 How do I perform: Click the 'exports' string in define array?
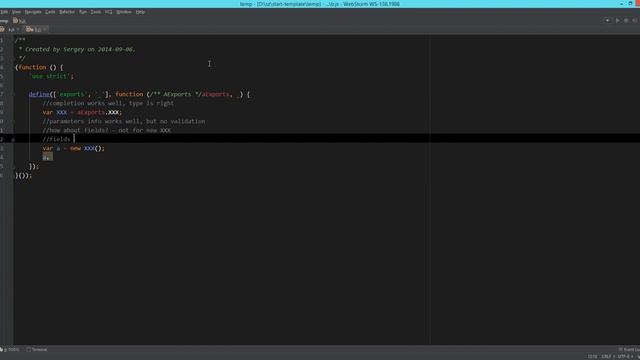[x=71, y=94]
